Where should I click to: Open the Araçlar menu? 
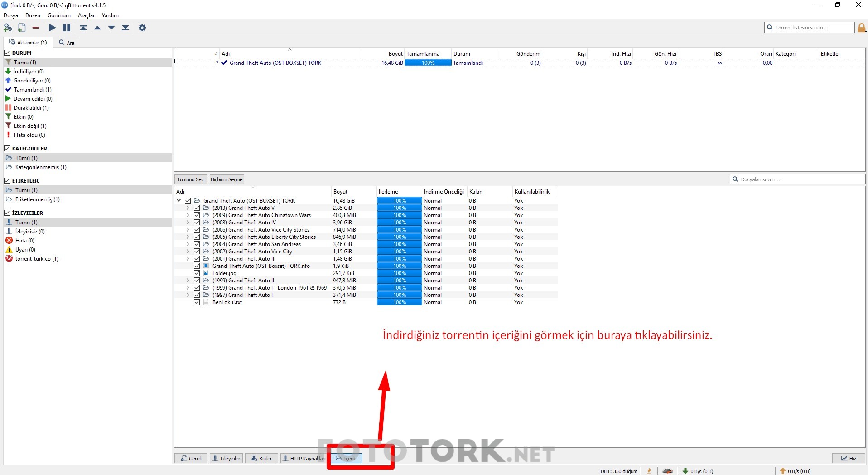point(86,15)
